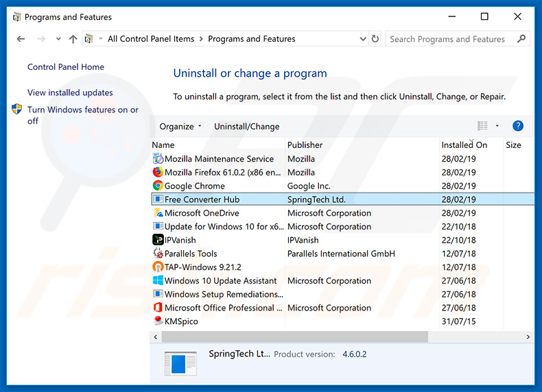Viewport: 542px width, 392px height.
Task: Click the Free Converter Hub icon
Action: pos(158,199)
